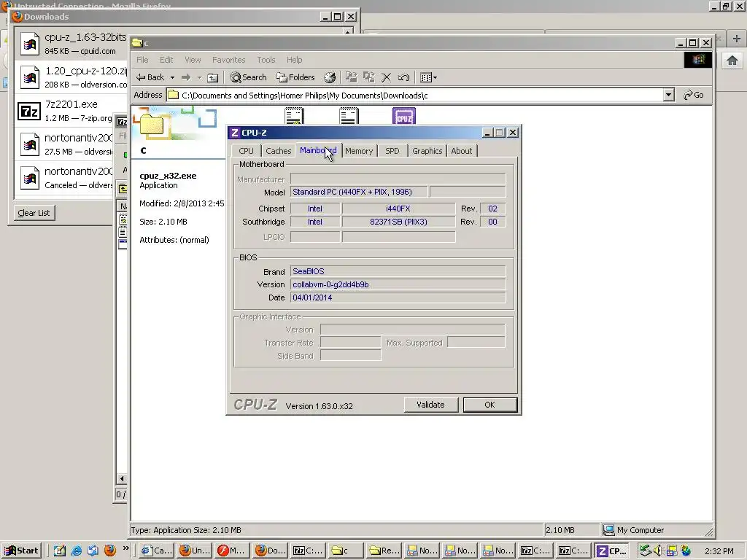Screen dimensions: 747x560
Task: Open the Edit menu in Explorer
Action: pos(166,60)
